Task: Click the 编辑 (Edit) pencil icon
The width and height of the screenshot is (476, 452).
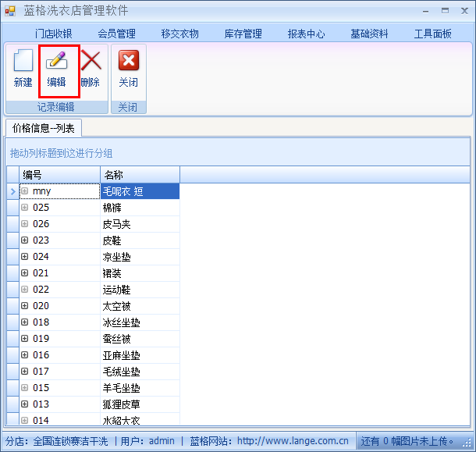Action: tap(56, 59)
